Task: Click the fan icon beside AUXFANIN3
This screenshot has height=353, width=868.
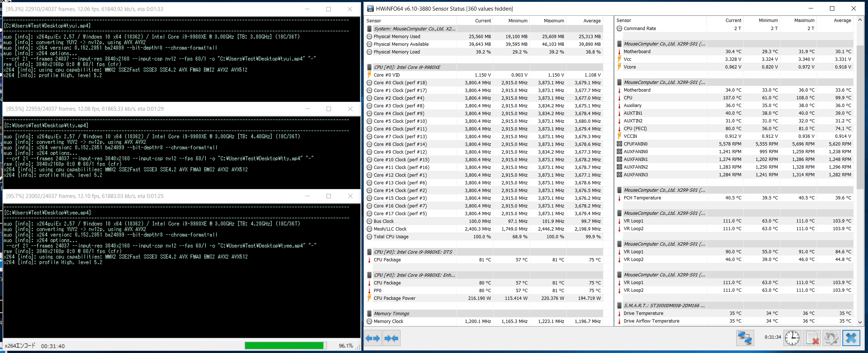Action: (619, 175)
